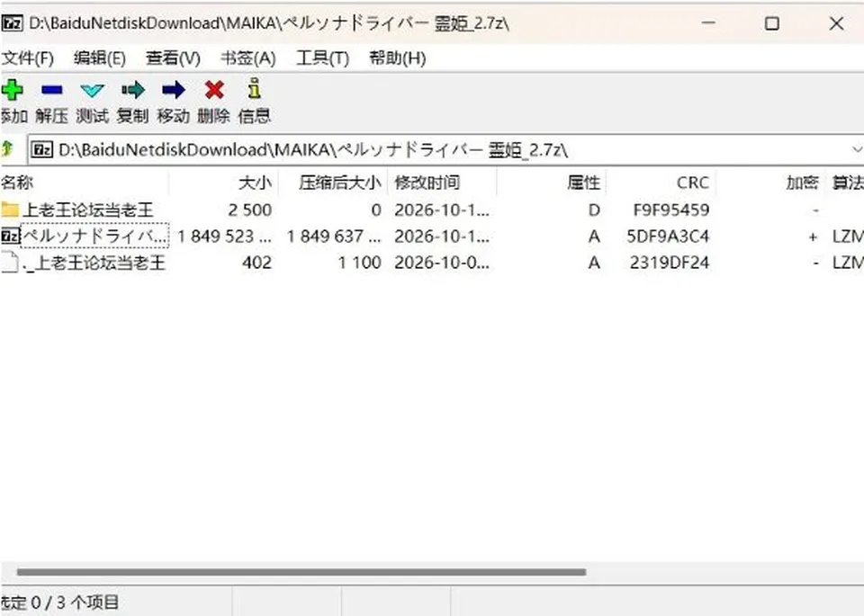Minimize the 7-Zip window
864x616 pixels.
coord(708,23)
